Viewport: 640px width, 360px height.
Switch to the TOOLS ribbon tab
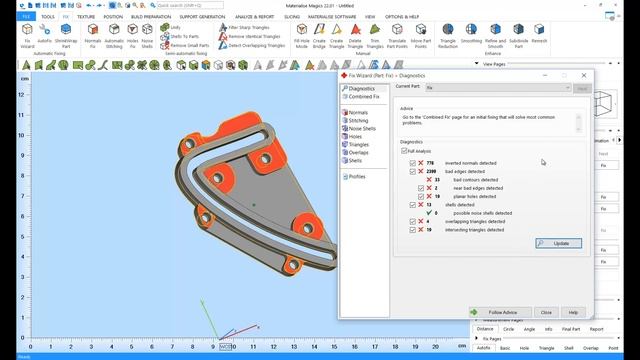tap(47, 17)
